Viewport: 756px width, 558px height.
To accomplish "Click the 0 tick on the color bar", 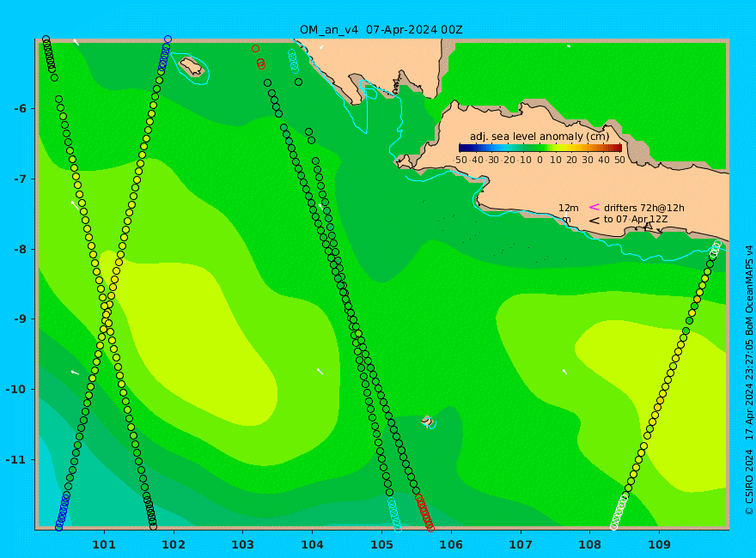I will [540, 160].
